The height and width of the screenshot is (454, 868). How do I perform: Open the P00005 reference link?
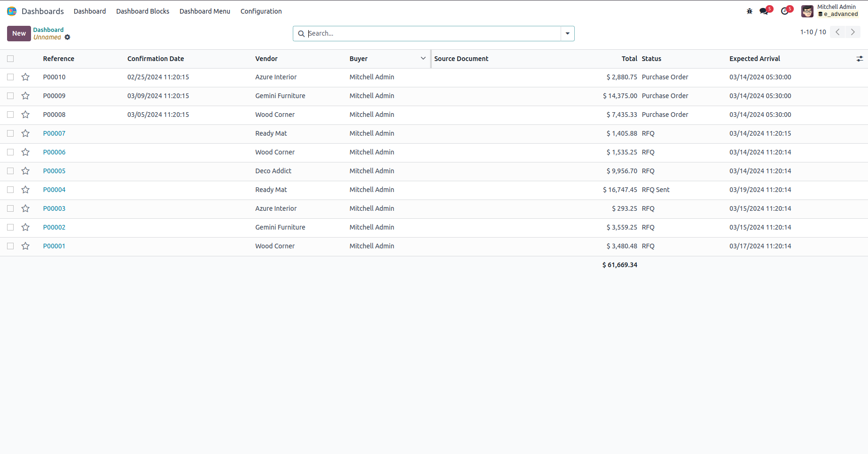(54, 171)
